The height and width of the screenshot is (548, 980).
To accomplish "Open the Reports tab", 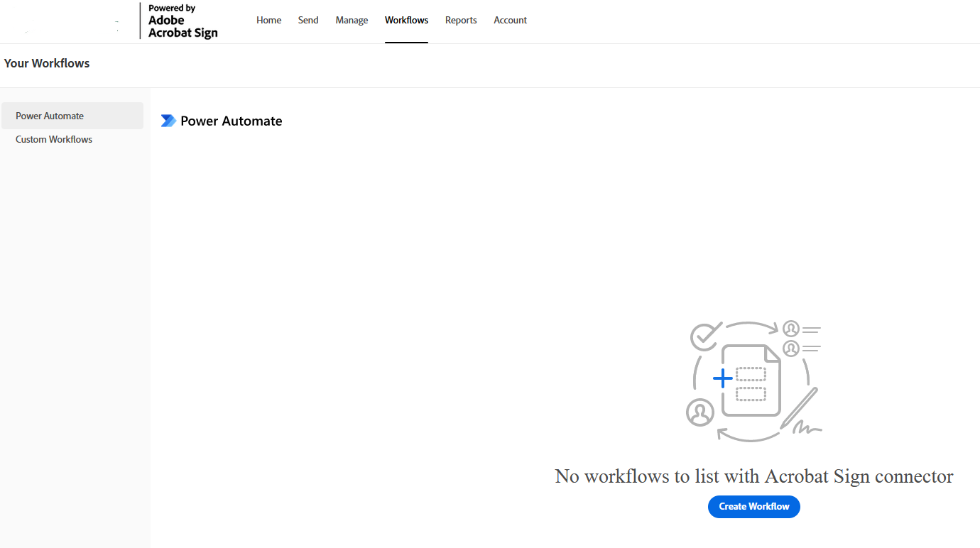I will pos(461,20).
